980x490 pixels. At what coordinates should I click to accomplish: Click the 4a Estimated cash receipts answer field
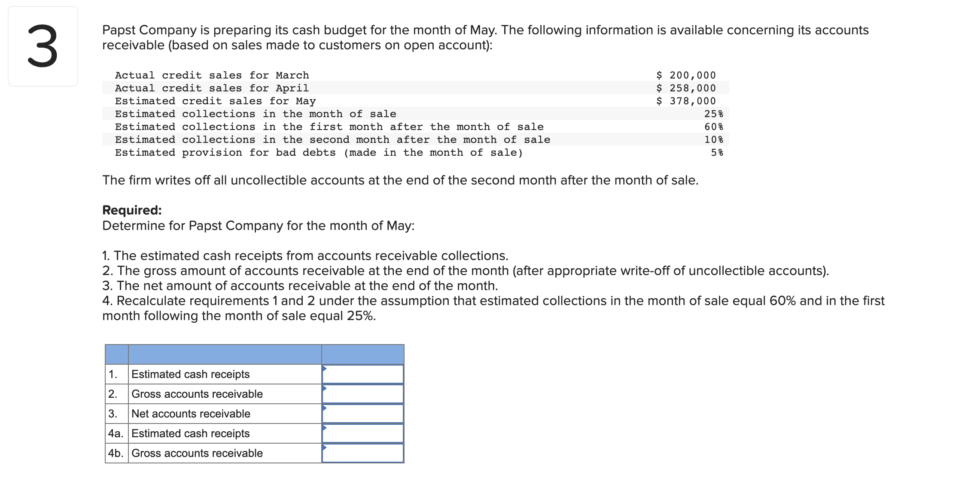click(x=363, y=433)
